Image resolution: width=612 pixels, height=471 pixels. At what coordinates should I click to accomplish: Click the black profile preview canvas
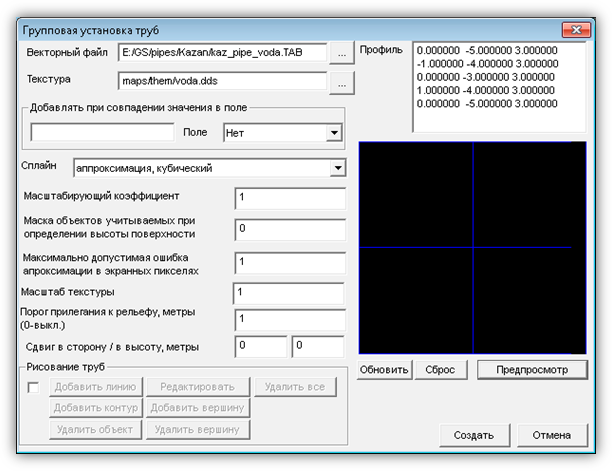click(x=472, y=247)
